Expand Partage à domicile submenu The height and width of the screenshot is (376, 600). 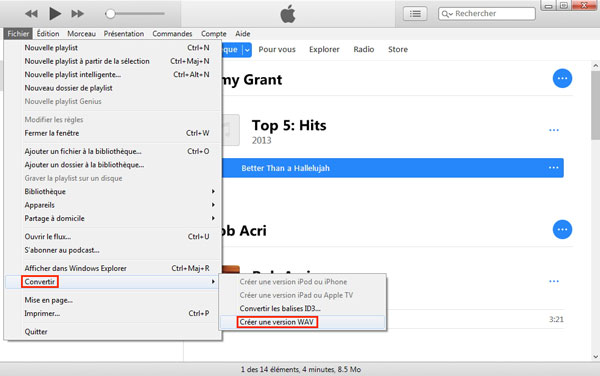113,218
